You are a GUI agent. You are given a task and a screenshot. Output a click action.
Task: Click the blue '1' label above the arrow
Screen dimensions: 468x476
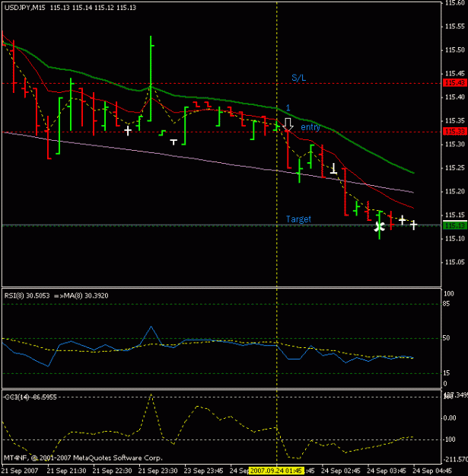click(x=288, y=107)
